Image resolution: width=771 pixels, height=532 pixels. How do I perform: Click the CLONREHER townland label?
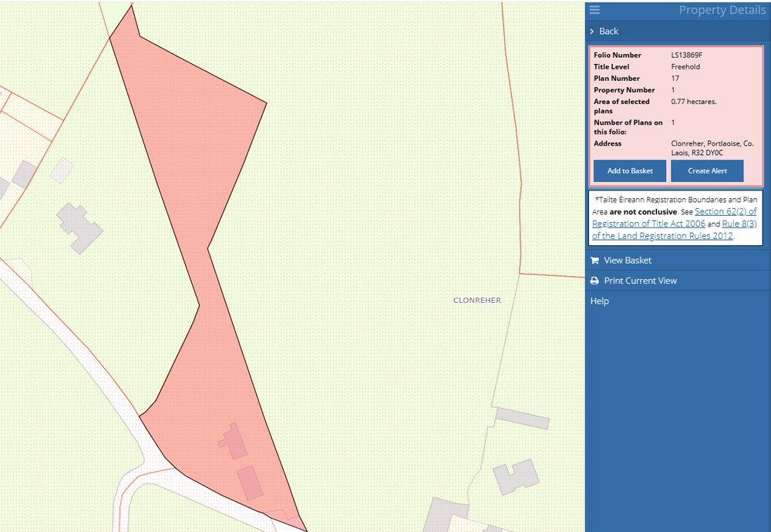pos(476,301)
